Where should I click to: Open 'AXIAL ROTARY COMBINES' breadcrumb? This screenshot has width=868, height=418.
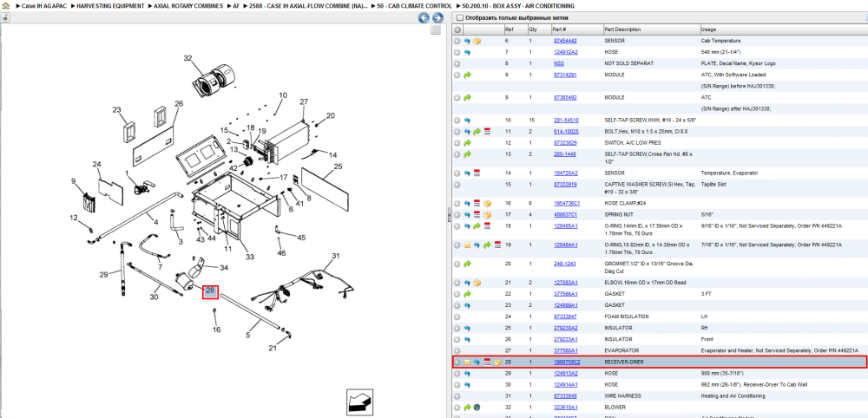[x=189, y=5]
